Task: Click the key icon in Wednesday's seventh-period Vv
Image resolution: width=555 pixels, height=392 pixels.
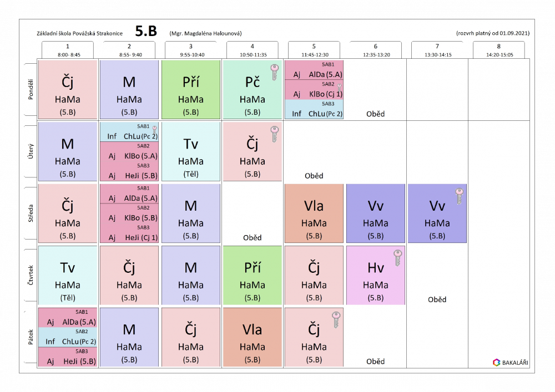Action: click(x=459, y=196)
